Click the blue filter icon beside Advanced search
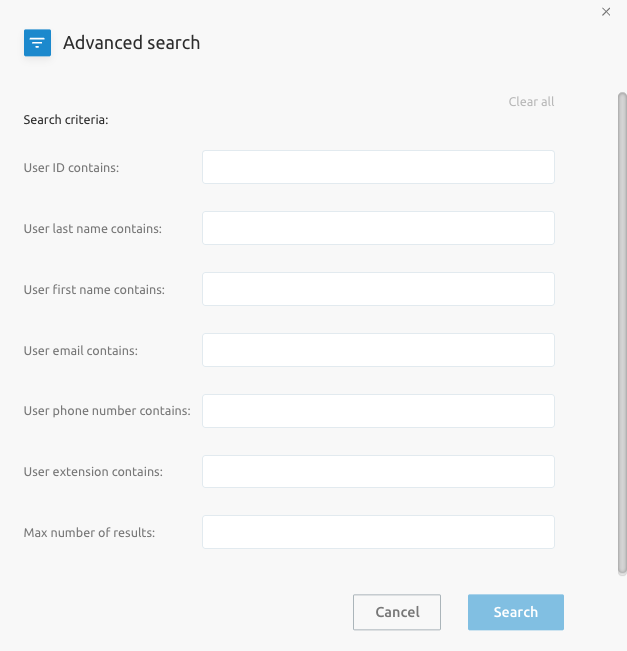 pos(37,43)
